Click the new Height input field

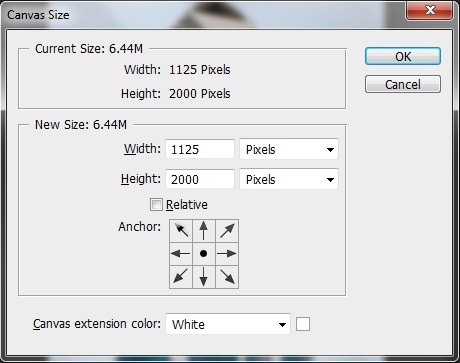[x=200, y=179]
